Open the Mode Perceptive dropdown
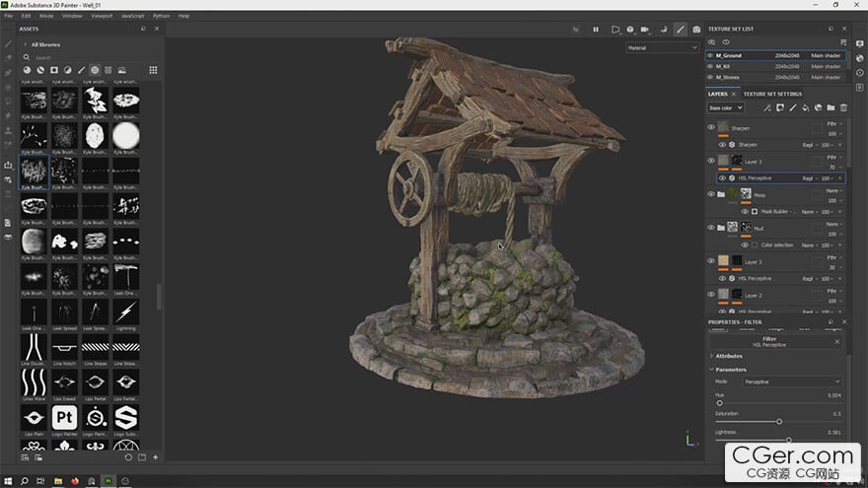Image resolution: width=868 pixels, height=488 pixels. coord(792,382)
